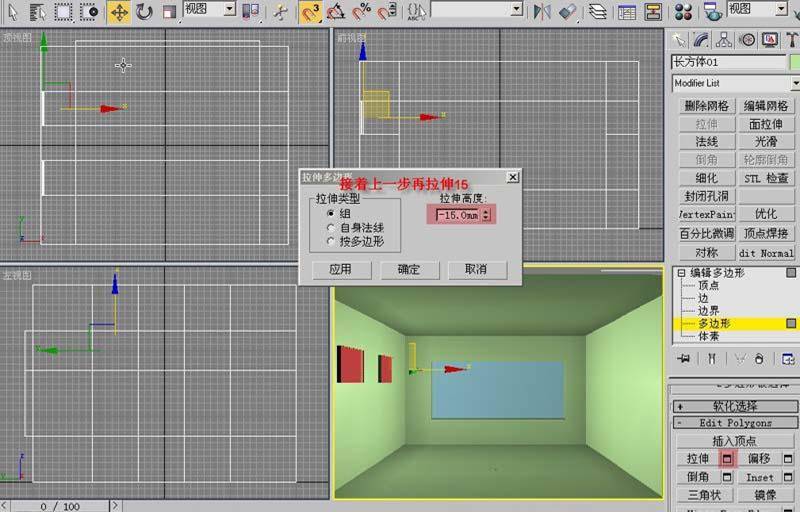Collapse the 编辑多边形 modifier stack entry

681,273
